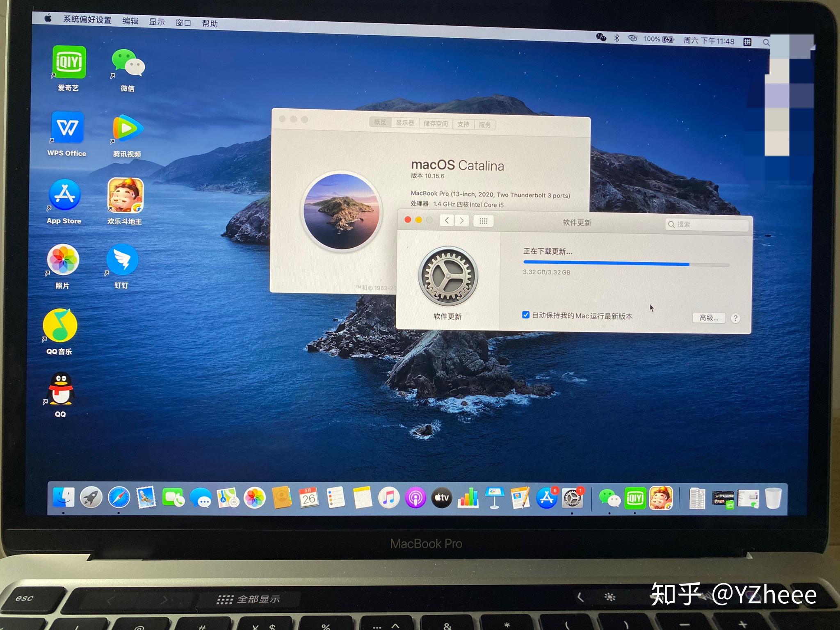Close the Software Update window

coord(408,220)
